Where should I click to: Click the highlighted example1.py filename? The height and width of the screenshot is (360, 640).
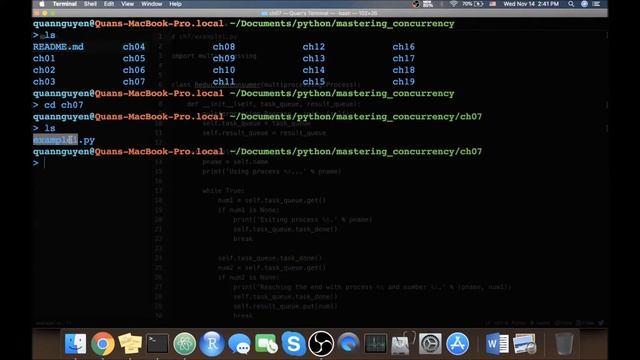pos(64,140)
